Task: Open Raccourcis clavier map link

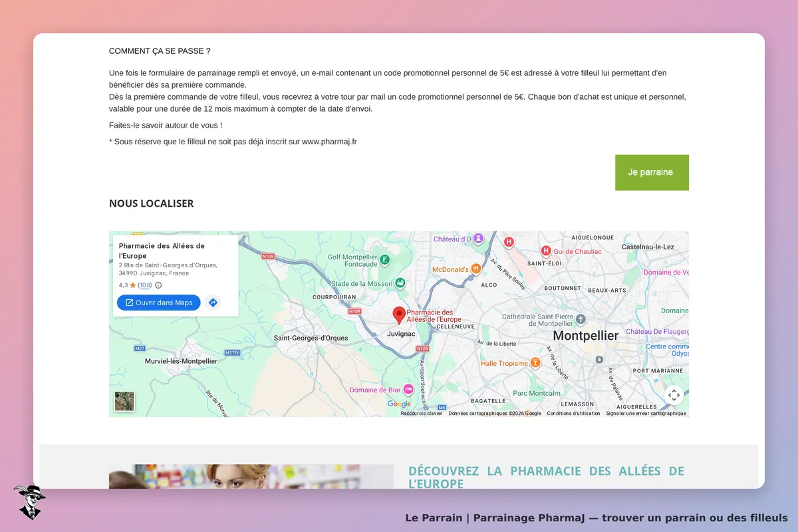Action: (x=421, y=413)
